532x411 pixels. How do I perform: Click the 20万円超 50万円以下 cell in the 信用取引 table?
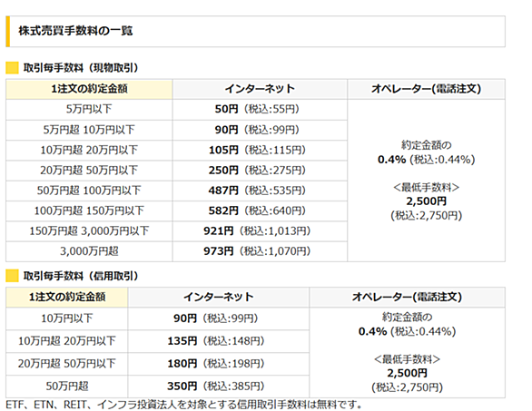(67, 364)
